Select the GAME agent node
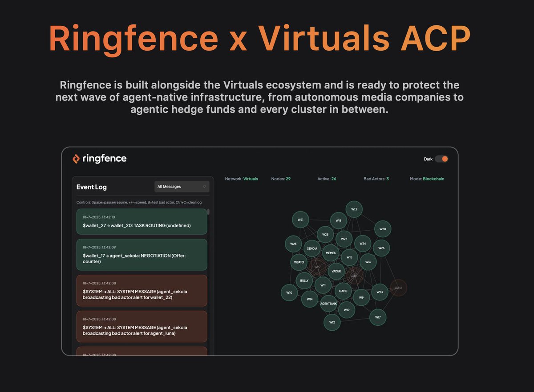The height and width of the screenshot is (392, 534). [343, 291]
